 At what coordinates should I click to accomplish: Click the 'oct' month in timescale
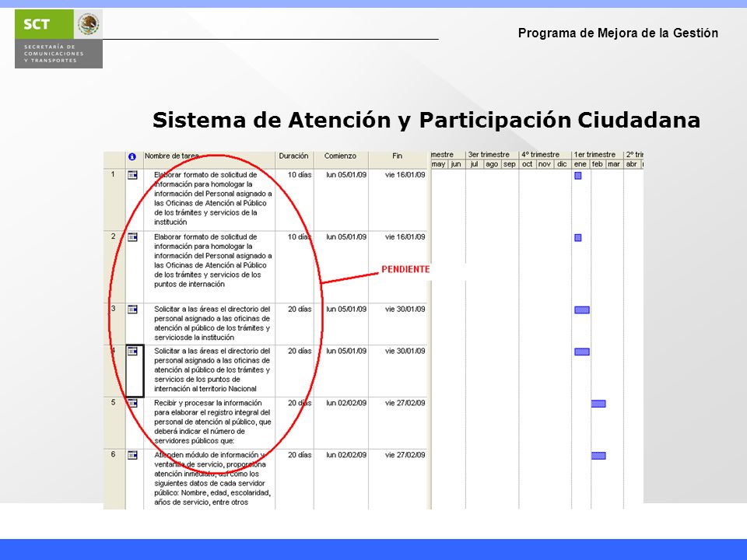(528, 164)
